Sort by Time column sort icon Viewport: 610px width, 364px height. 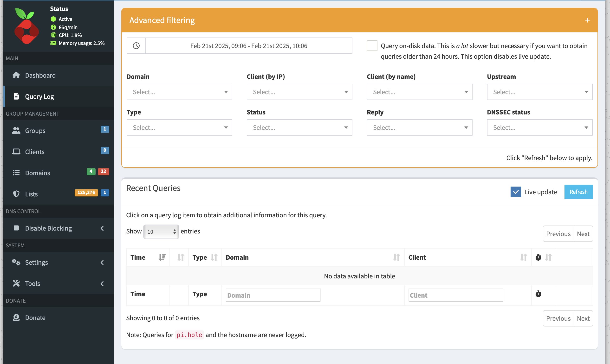162,257
